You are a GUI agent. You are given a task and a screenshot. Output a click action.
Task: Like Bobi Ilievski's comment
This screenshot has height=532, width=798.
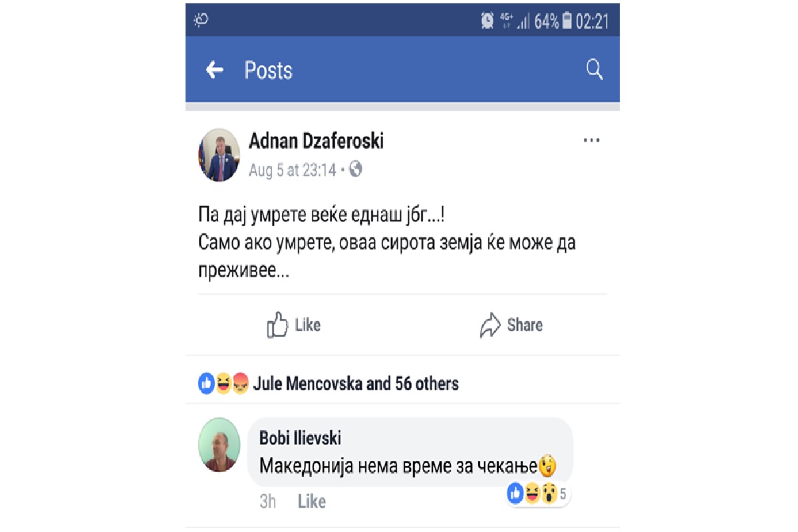pyautogui.click(x=311, y=501)
